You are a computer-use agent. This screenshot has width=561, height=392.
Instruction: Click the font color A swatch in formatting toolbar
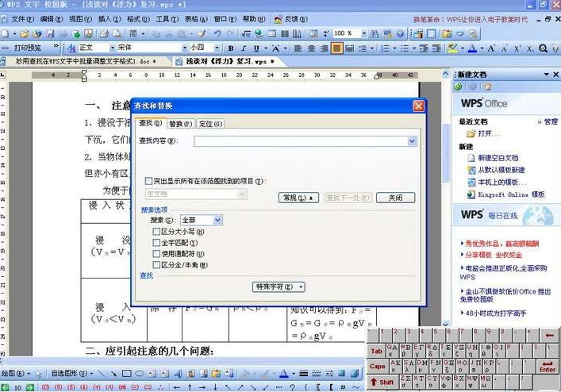pyautogui.click(x=472, y=48)
